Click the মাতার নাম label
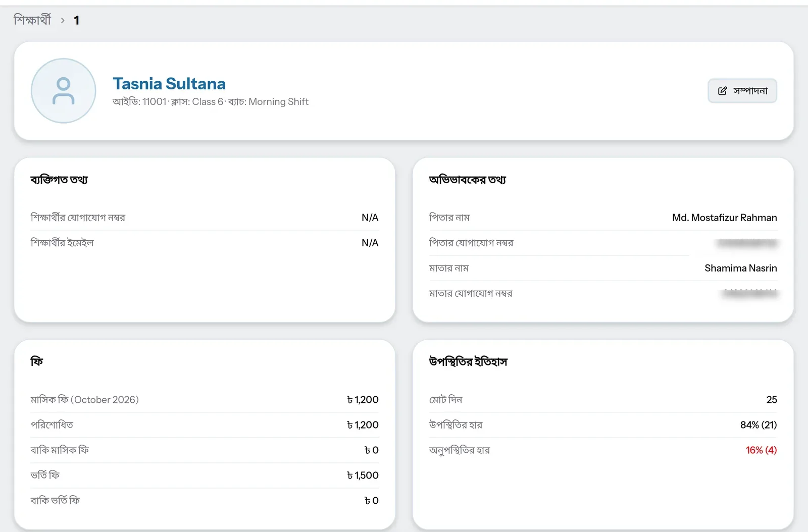808x532 pixels. (x=449, y=268)
